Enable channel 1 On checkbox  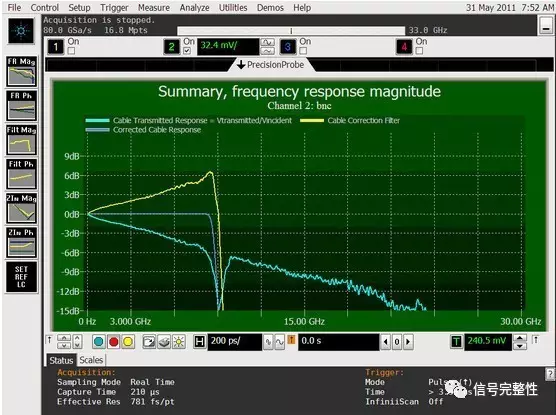(71, 51)
